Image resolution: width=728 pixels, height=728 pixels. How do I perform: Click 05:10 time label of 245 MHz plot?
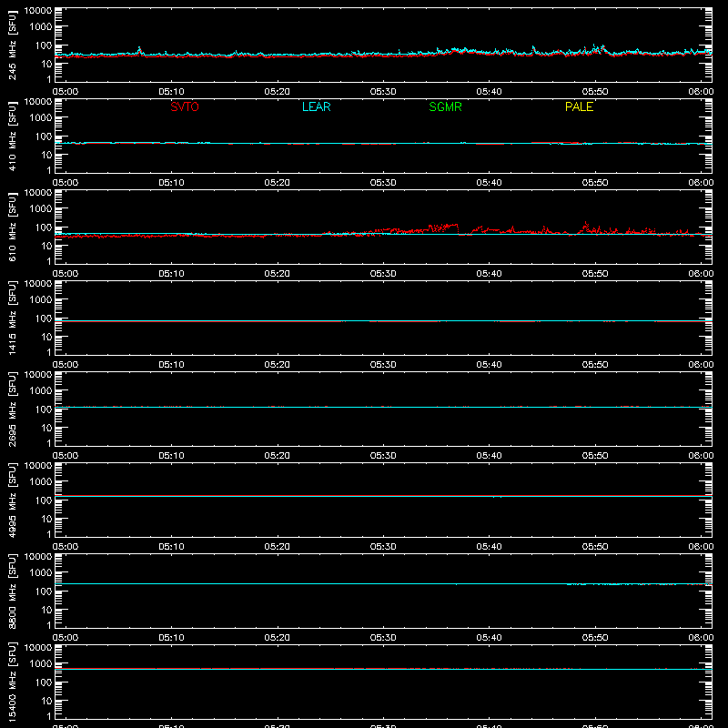pos(171,92)
